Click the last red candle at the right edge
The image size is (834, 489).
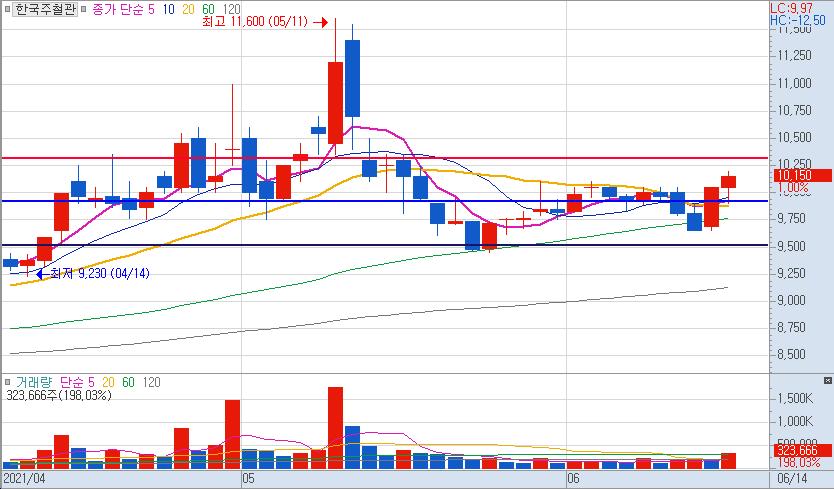(x=728, y=181)
